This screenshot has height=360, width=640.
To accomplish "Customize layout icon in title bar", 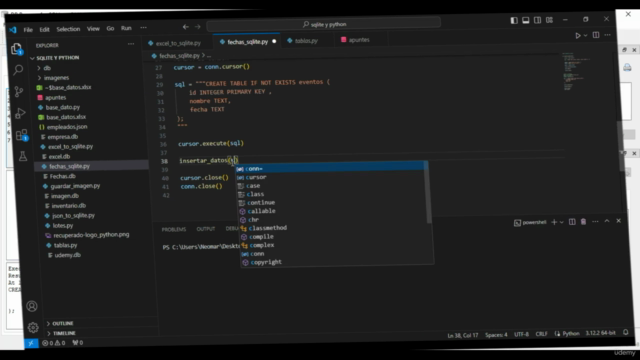I will coord(549,20).
